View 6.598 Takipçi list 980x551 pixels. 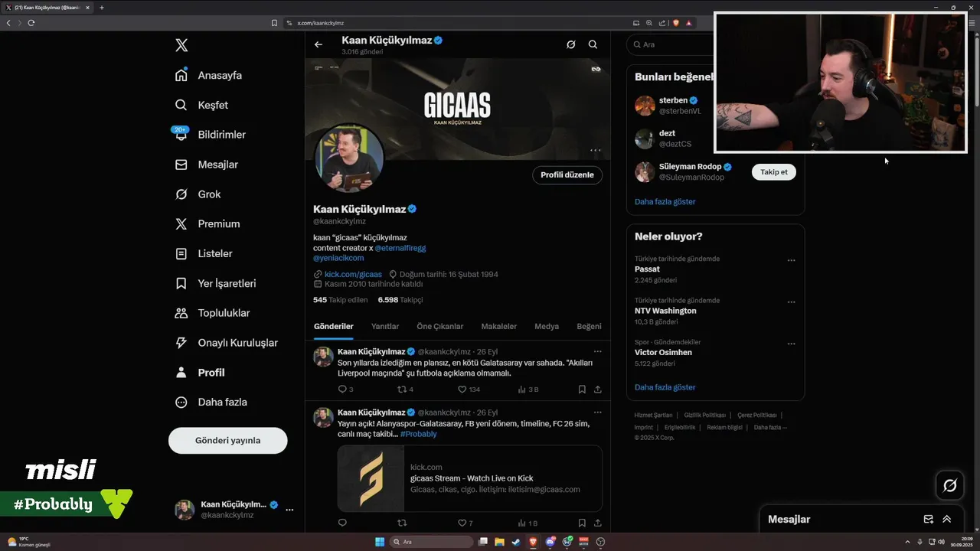(400, 300)
